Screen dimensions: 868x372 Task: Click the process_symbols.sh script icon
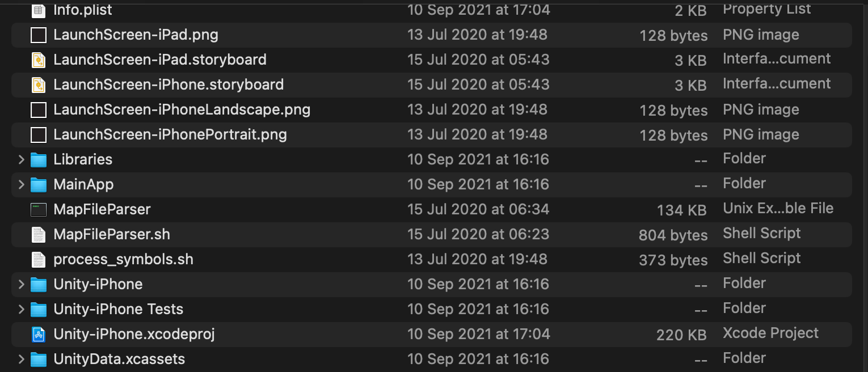pyautogui.click(x=38, y=259)
